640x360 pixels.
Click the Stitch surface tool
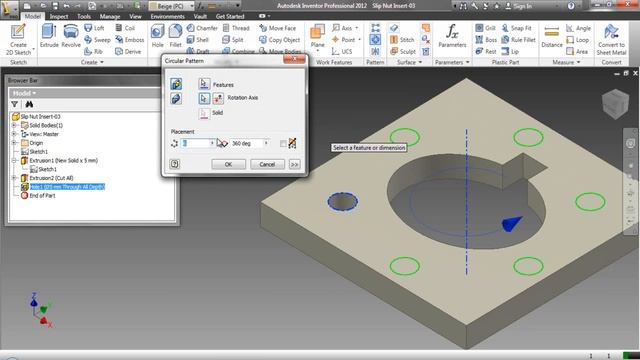tap(402, 40)
